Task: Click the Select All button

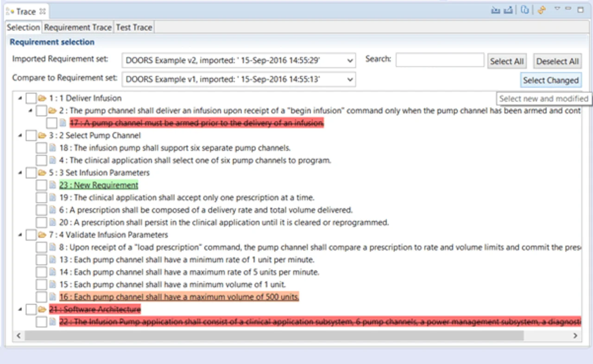Action: pyautogui.click(x=507, y=61)
